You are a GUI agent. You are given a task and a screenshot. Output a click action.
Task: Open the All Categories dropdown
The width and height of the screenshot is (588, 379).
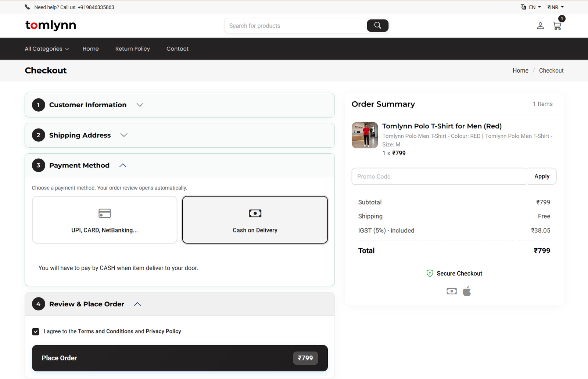47,49
